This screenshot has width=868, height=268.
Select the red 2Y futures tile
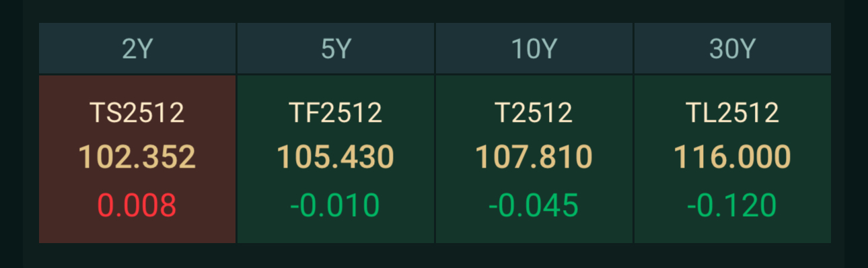click(137, 159)
